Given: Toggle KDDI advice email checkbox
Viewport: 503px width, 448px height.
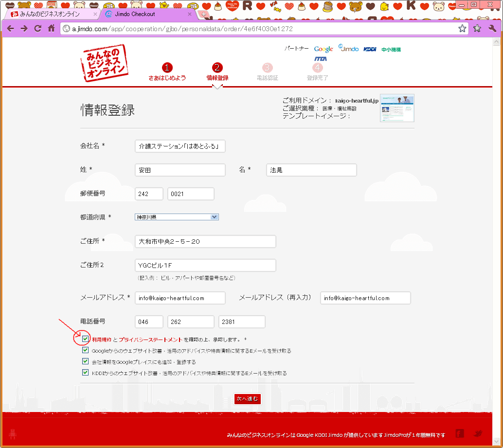Looking at the screenshot, I should (x=86, y=373).
